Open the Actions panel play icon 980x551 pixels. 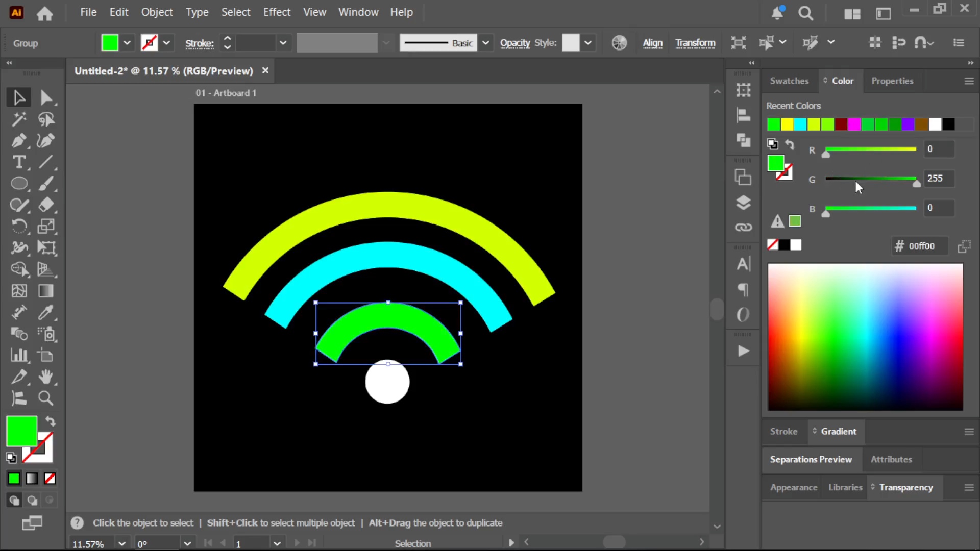(x=743, y=351)
